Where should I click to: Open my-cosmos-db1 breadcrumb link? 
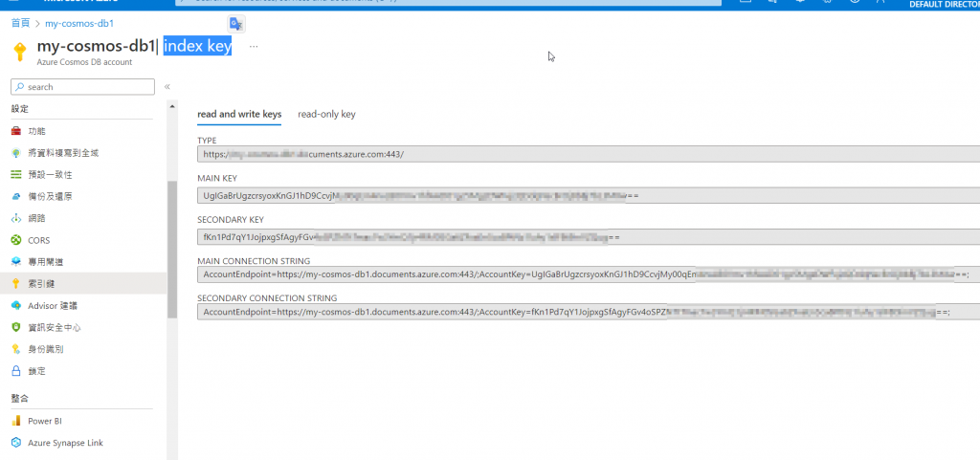79,23
